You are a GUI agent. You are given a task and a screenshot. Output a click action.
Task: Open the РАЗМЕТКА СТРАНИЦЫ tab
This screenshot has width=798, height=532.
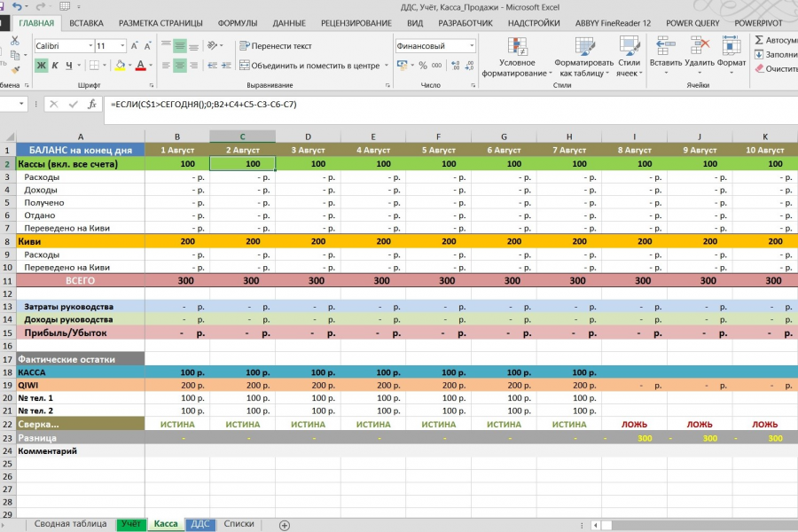pyautogui.click(x=160, y=23)
